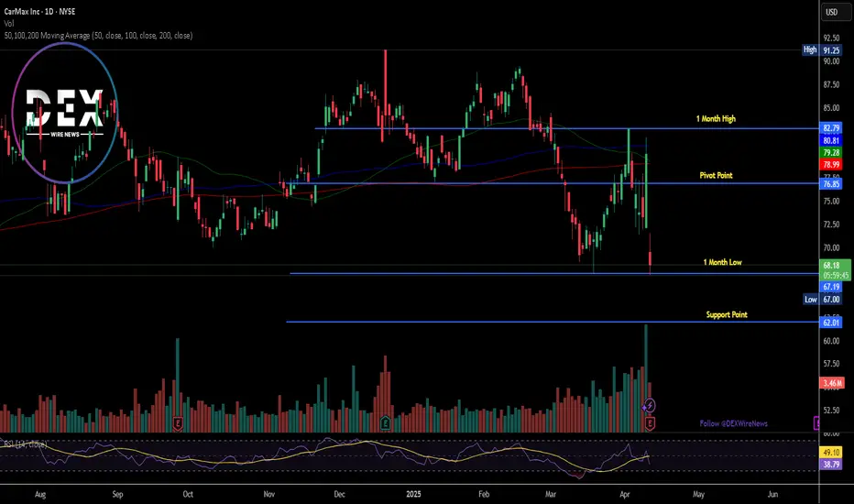Select the RSI (14, close) legend
The image size is (854, 504).
click(x=25, y=444)
